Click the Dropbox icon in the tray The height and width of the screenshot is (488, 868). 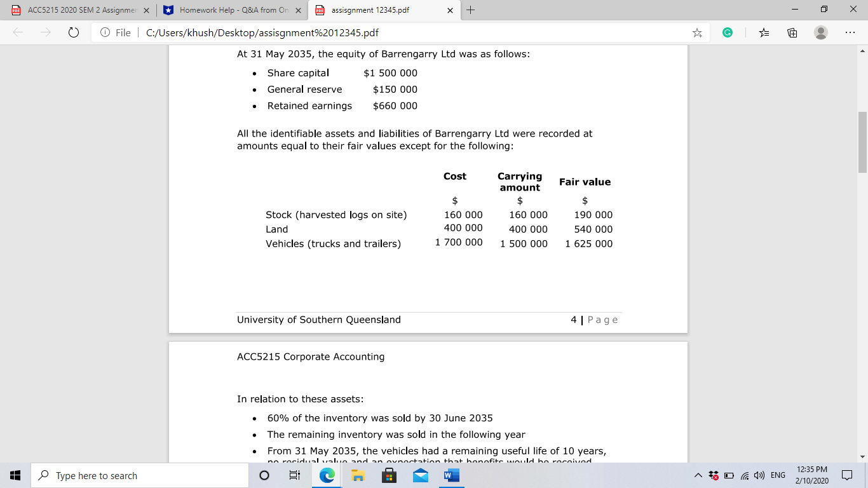point(714,475)
